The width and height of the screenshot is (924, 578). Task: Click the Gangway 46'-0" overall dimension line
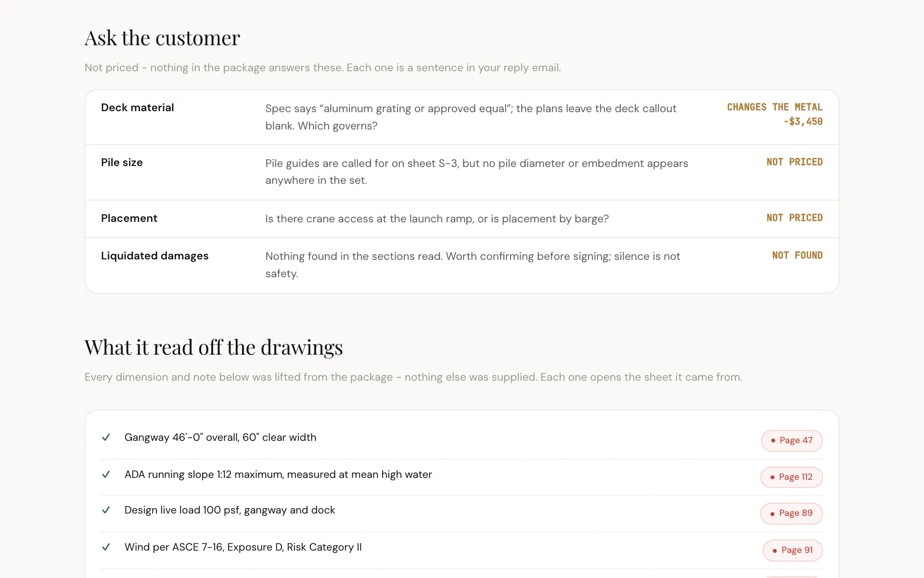[x=220, y=437]
